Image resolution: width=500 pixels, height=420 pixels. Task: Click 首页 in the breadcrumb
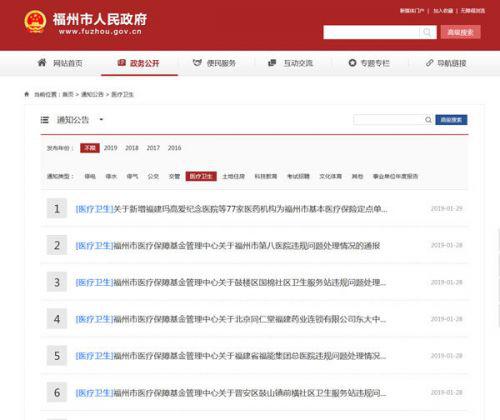pos(68,94)
